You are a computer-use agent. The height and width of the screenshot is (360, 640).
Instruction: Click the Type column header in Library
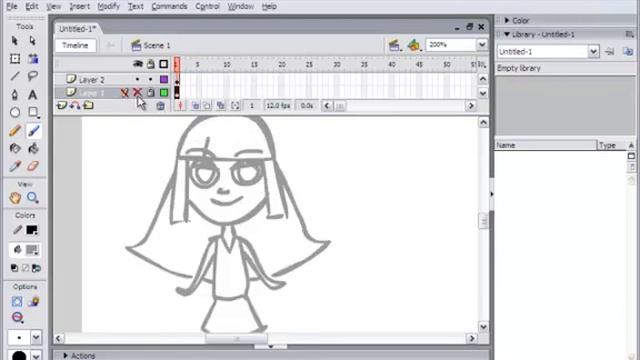(611, 145)
